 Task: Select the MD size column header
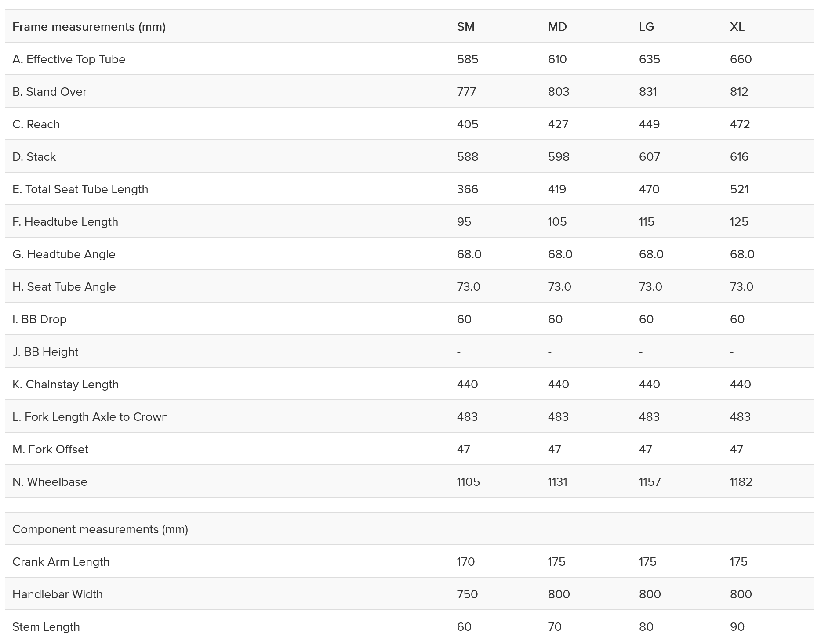[x=557, y=27]
